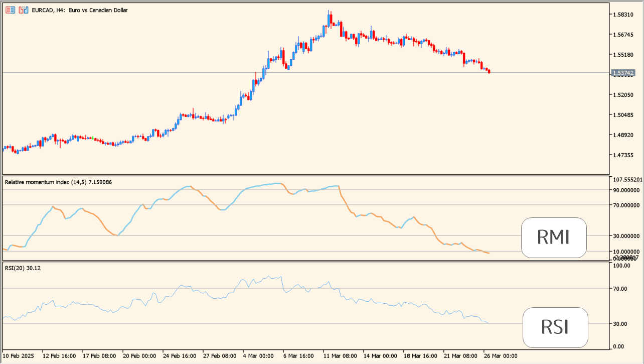Click the RMI 30.000000 level label
The width and height of the screenshot is (644, 364).
click(x=626, y=235)
